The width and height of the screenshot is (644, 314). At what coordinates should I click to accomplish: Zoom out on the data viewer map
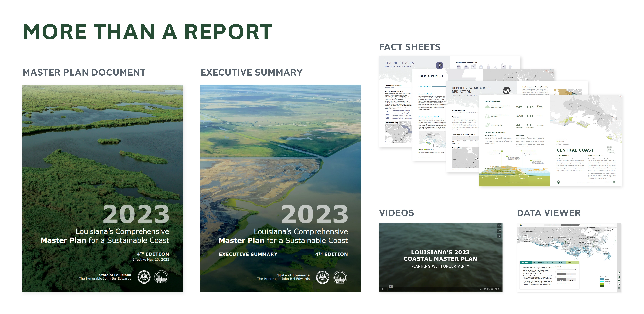coord(613,232)
